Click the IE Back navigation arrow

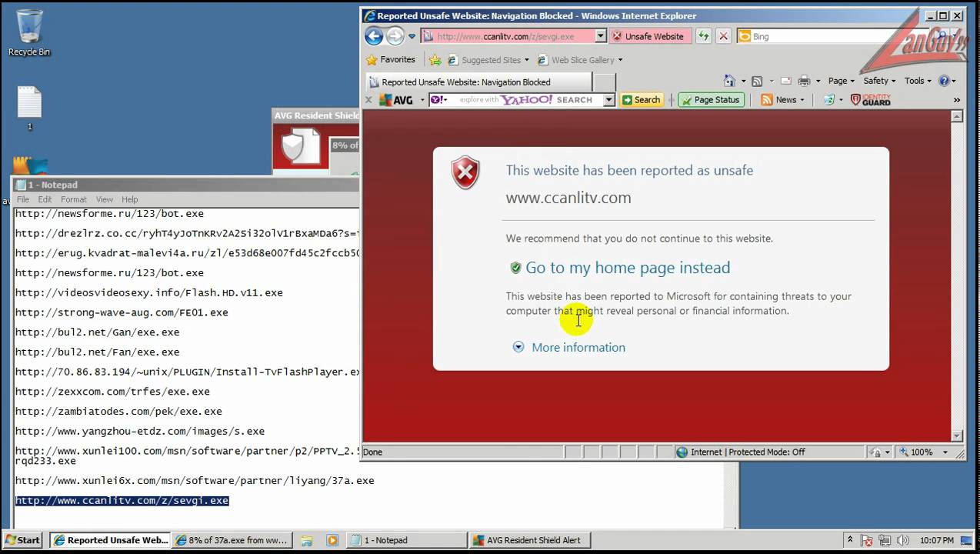pos(374,36)
